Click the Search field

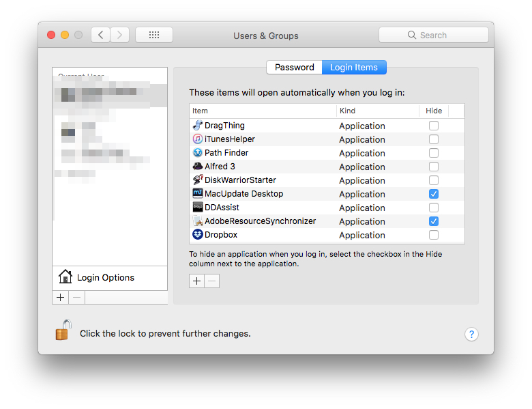434,35
